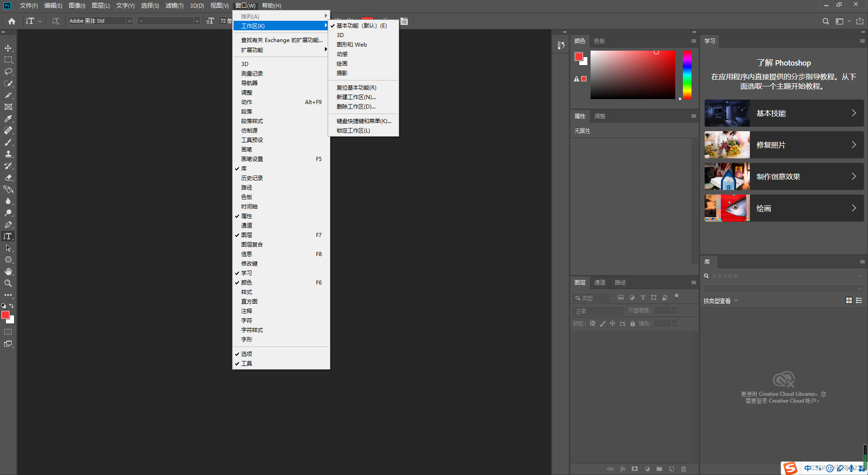The image size is (868, 475).
Task: Click the Libraries search input field
Action: pyautogui.click(x=783, y=276)
